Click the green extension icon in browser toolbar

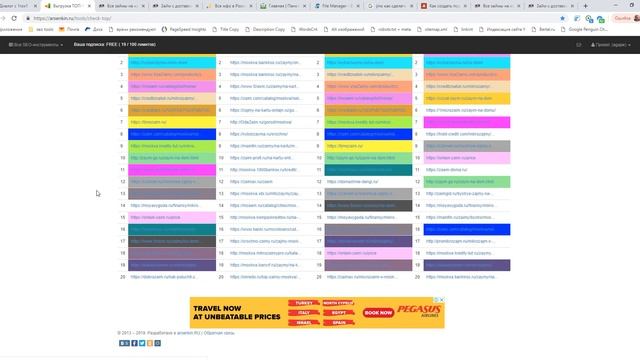coord(600,19)
